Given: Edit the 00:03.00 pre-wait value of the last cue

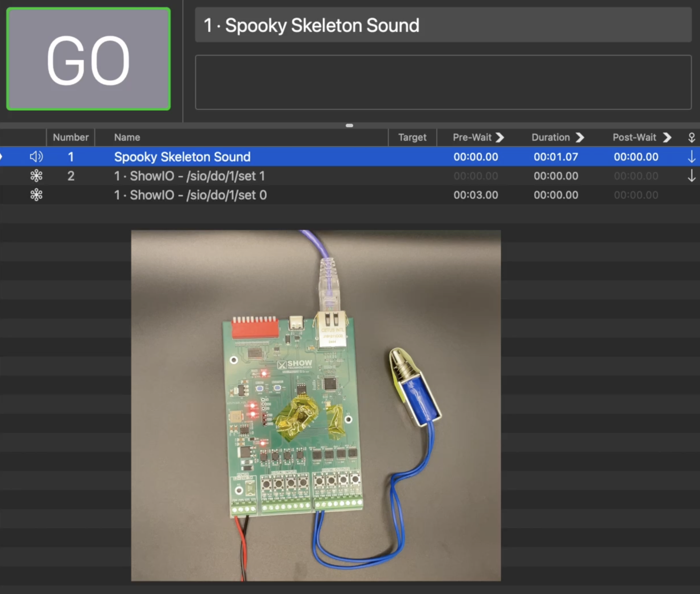Looking at the screenshot, I should click(x=476, y=194).
